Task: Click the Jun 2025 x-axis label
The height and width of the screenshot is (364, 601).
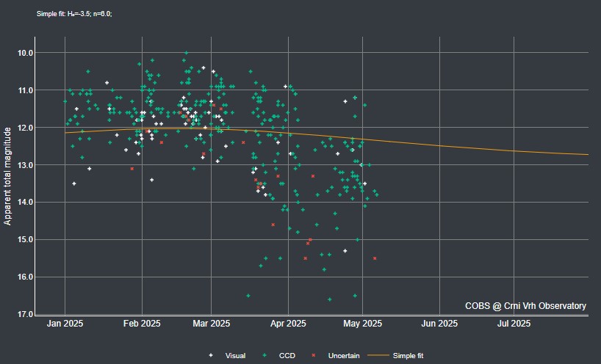Action: (x=439, y=324)
